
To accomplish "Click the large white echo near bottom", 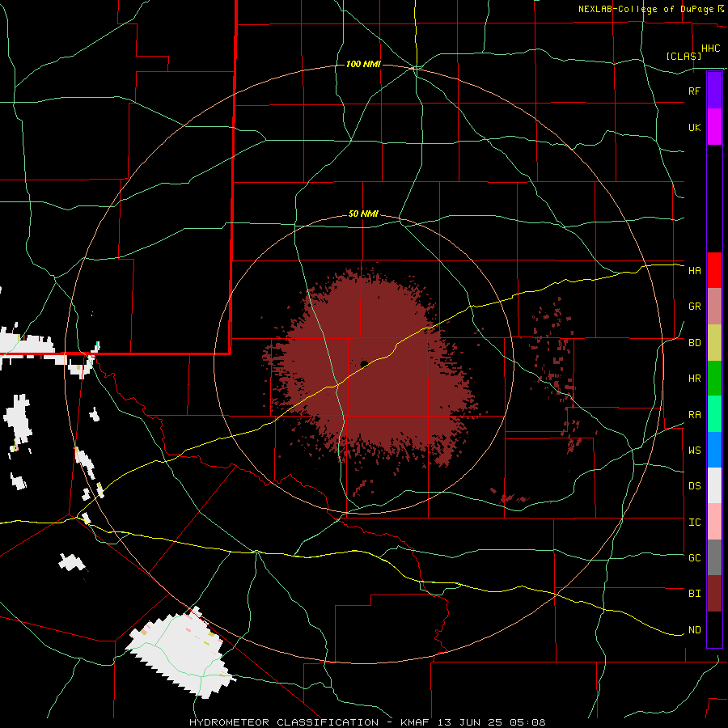I will [181, 652].
